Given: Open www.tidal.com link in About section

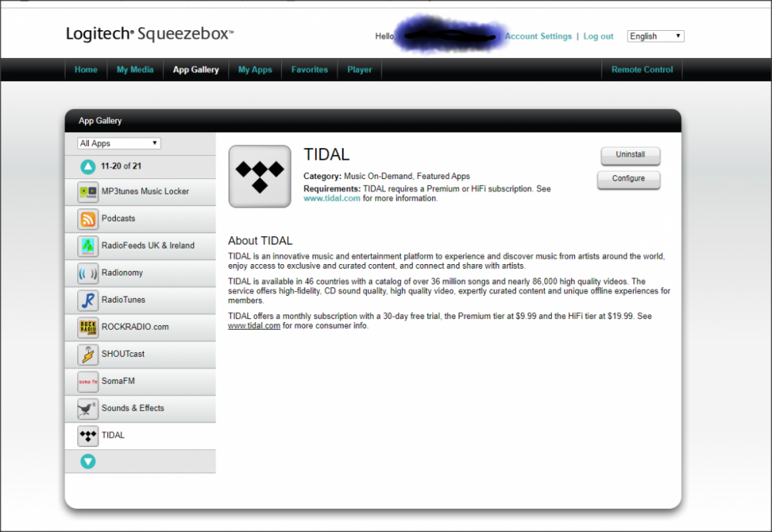Looking at the screenshot, I should pyautogui.click(x=254, y=326).
